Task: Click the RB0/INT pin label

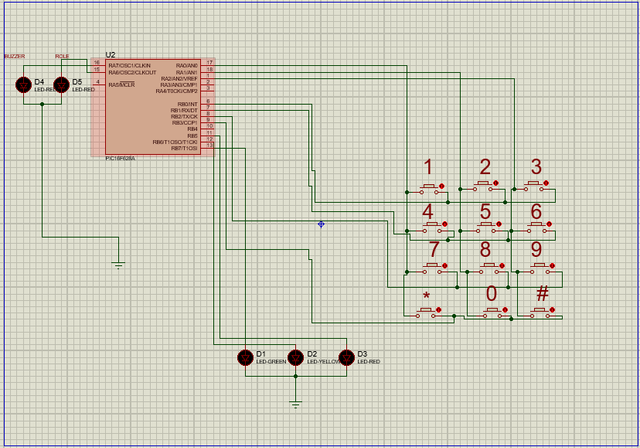Action: [x=188, y=104]
